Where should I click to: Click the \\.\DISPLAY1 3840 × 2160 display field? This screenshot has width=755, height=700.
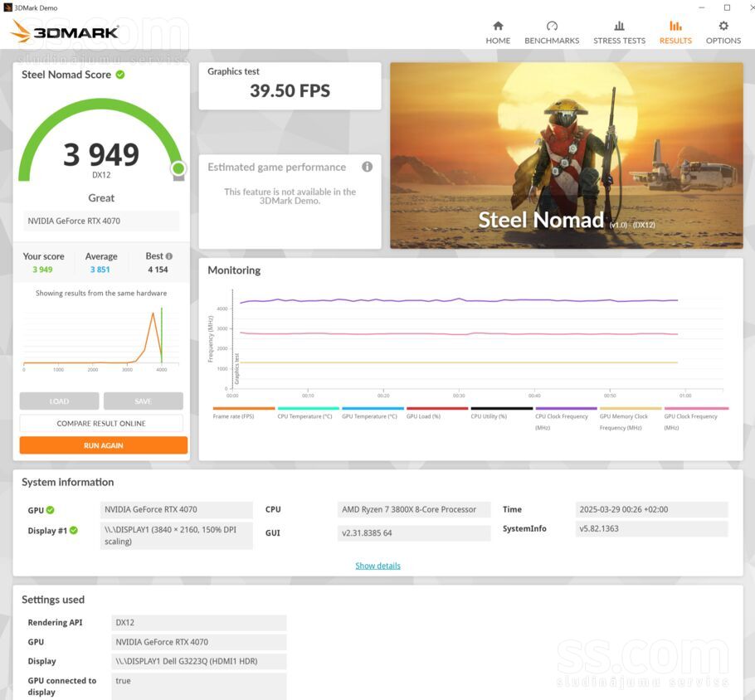[176, 535]
